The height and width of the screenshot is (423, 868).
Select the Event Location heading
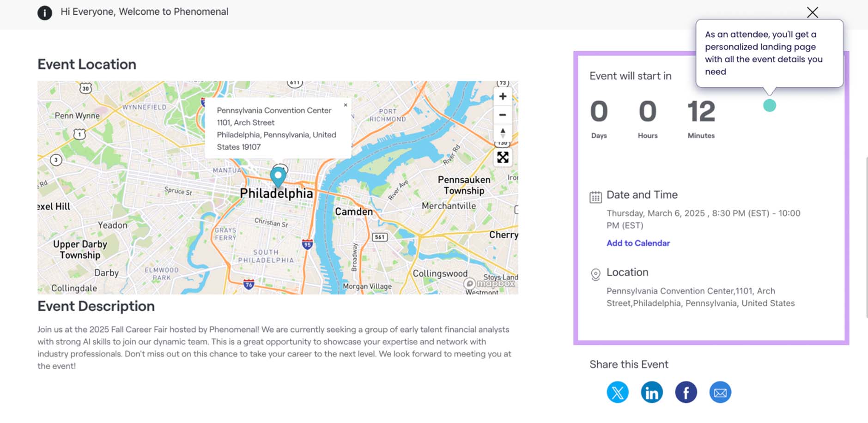tap(87, 64)
